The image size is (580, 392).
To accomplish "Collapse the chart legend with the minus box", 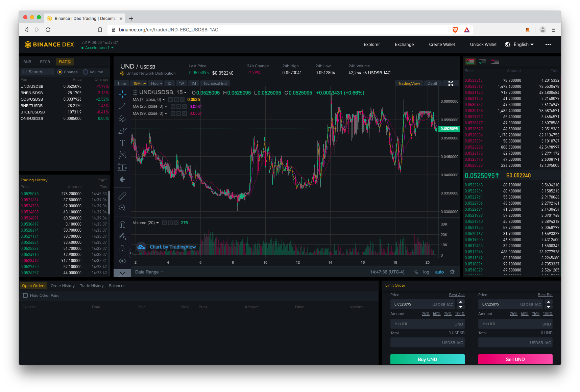I will click(135, 92).
